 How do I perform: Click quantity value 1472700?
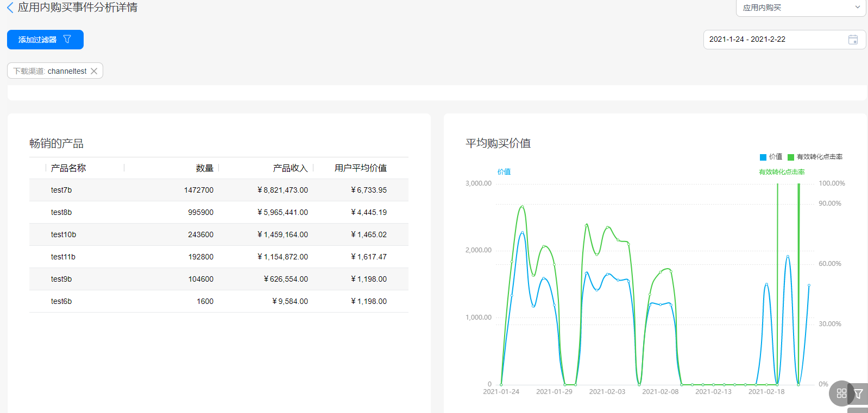coord(199,190)
